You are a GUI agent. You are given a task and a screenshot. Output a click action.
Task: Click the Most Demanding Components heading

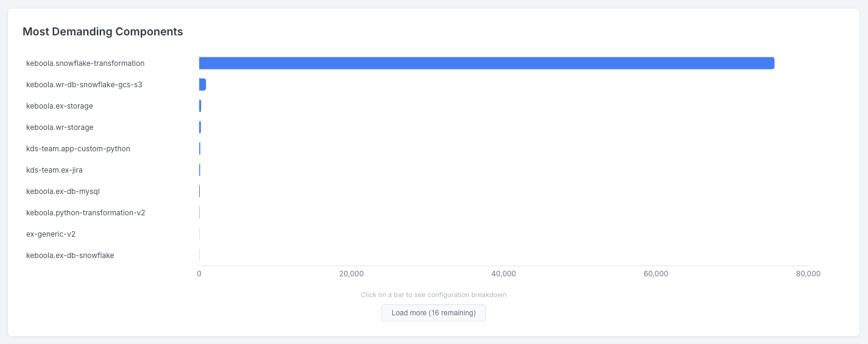pos(102,32)
